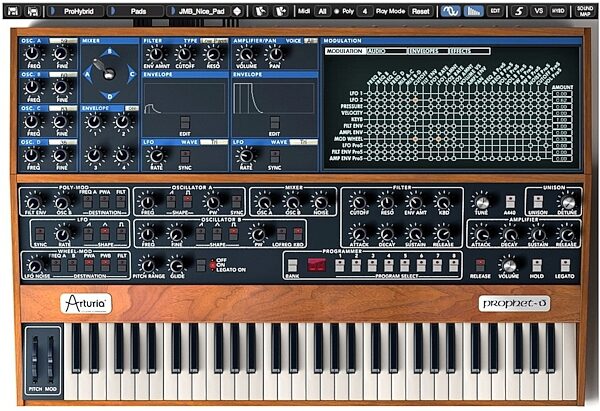Select the Prophet 5 mode icon
The height and width of the screenshot is (411, 600).
pyautogui.click(x=518, y=11)
